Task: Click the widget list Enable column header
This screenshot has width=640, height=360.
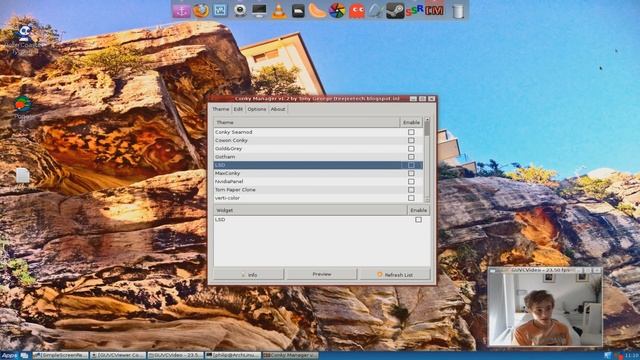Action: point(418,210)
